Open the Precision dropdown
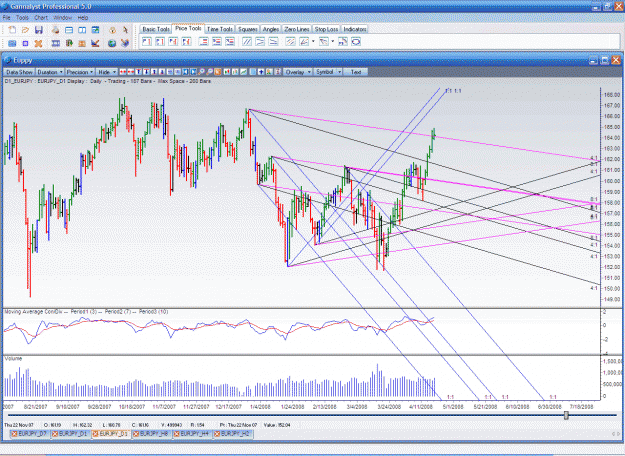The height and width of the screenshot is (456, 625). tap(80, 72)
